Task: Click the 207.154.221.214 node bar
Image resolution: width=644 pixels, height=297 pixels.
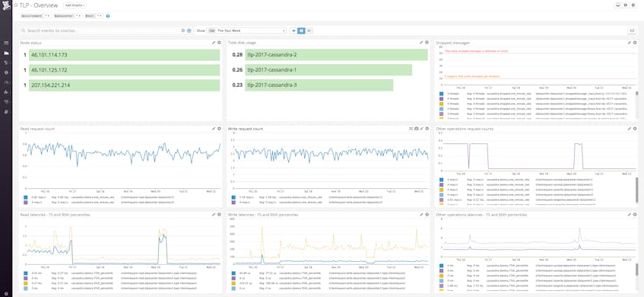Action: tap(125, 85)
